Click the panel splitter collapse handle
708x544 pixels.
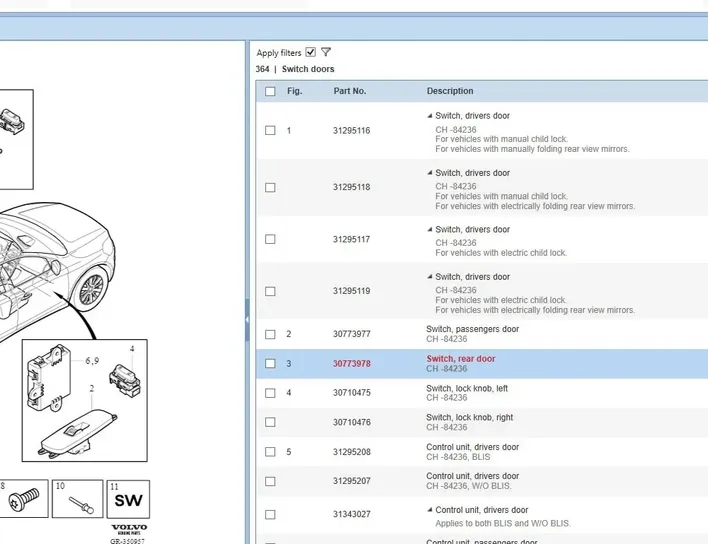pos(247,320)
